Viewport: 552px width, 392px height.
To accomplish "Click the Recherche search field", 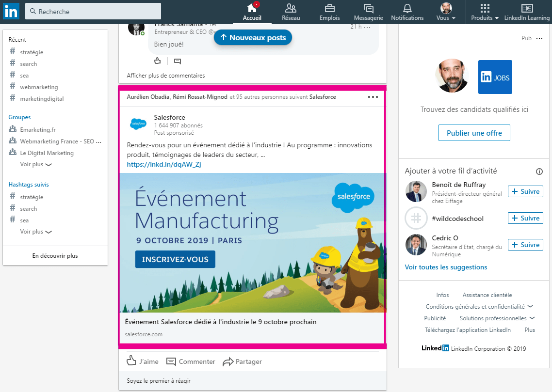I will pos(93,11).
